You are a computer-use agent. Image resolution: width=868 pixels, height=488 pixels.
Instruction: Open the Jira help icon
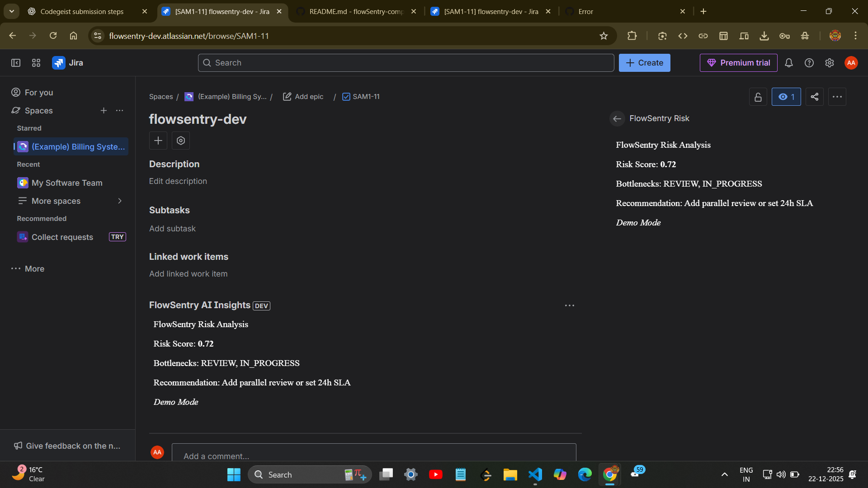(809, 63)
